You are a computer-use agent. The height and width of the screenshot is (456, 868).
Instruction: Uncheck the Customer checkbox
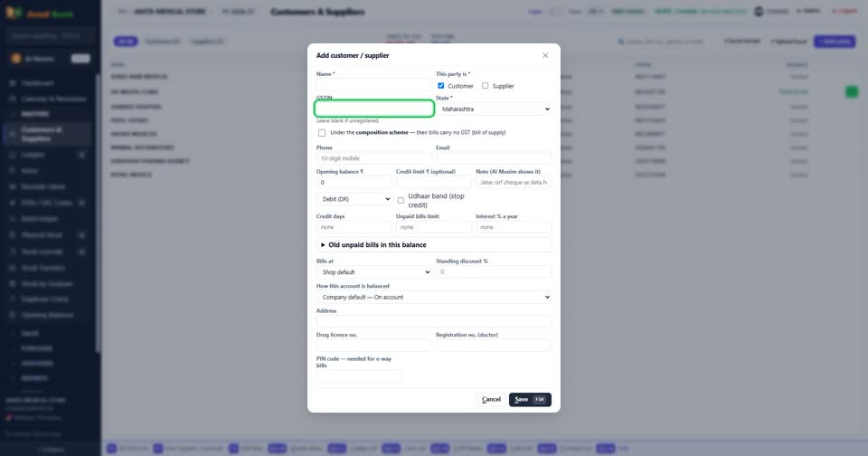point(440,86)
